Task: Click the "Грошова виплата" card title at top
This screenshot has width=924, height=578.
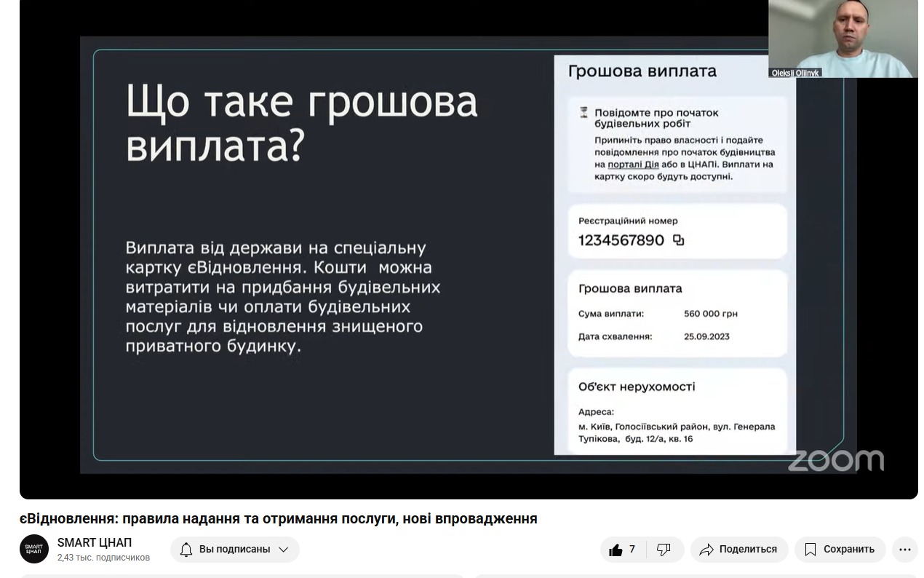Action: [642, 71]
